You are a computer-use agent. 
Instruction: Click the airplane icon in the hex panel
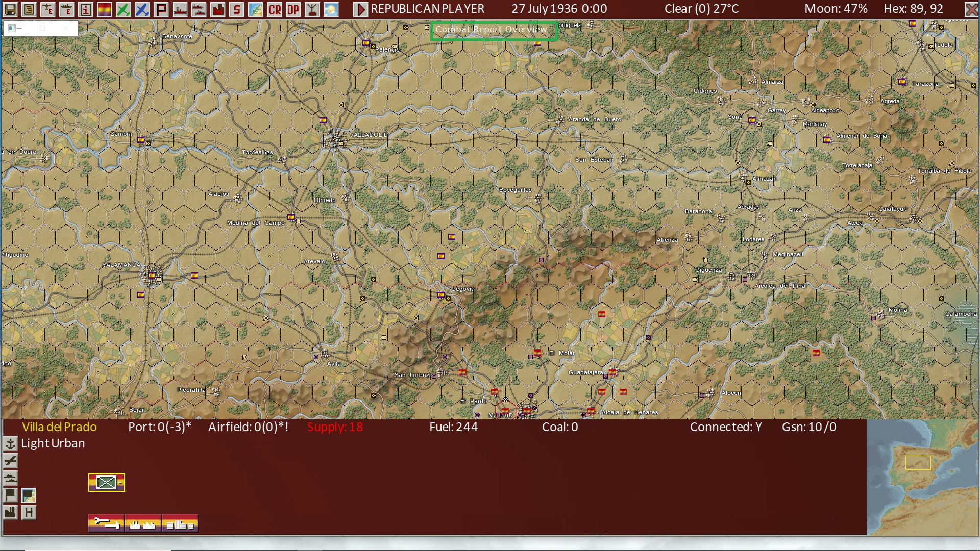[x=10, y=461]
